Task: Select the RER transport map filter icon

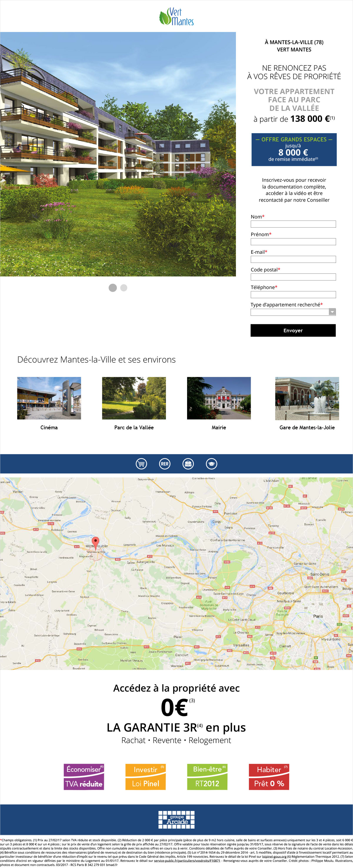Action: tap(164, 464)
